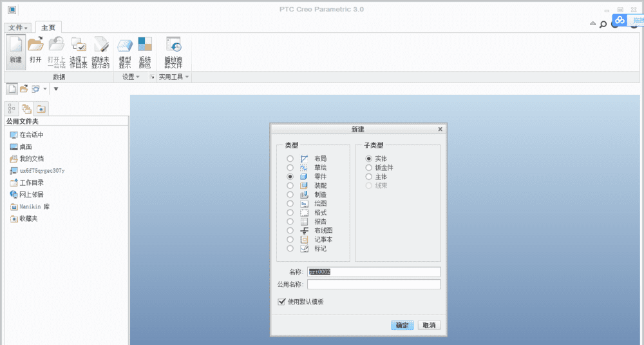644x345 pixels.
Task: Click the quick access new-file icon
Action: pos(12,89)
